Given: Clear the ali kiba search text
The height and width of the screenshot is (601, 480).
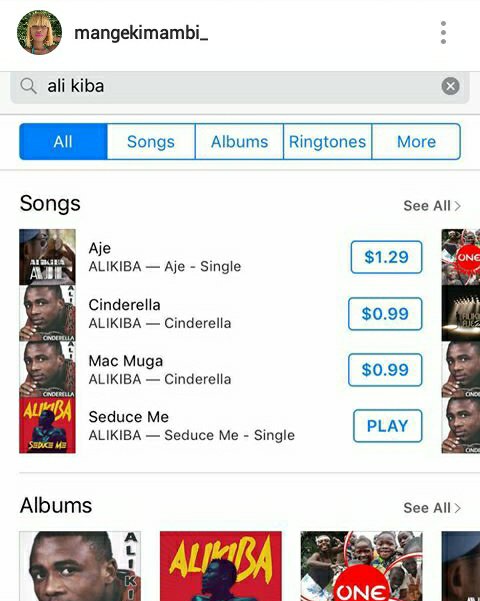Looking at the screenshot, I should coord(450,86).
